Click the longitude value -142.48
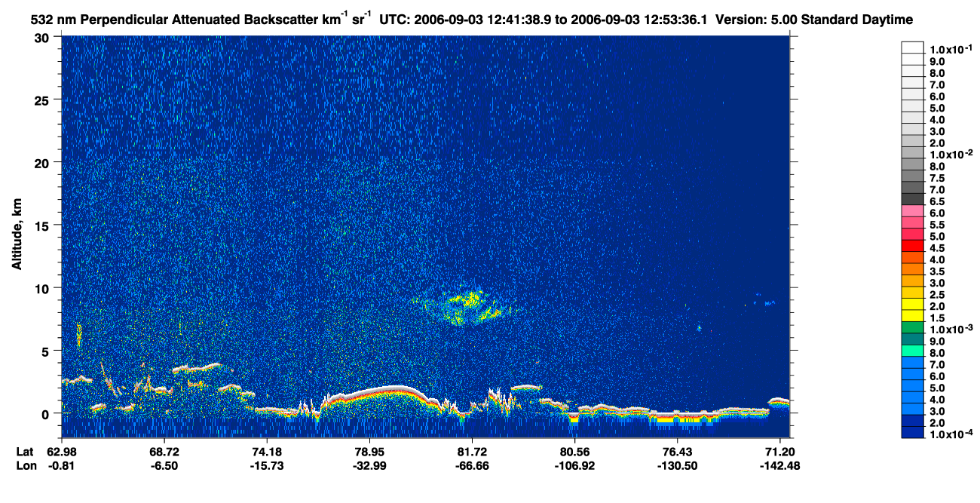 coord(780,465)
